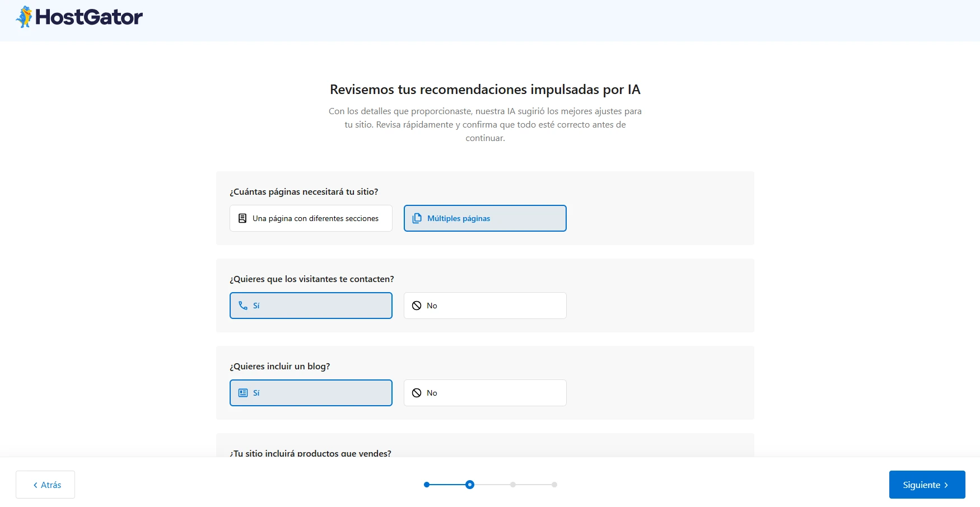This screenshot has height=507, width=980.
Task: Click the current second progress step dot
Action: point(470,485)
